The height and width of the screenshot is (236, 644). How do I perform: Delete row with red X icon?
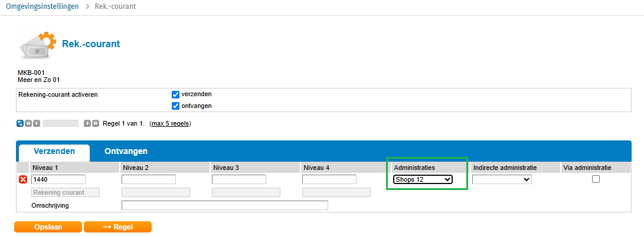pyautogui.click(x=23, y=179)
